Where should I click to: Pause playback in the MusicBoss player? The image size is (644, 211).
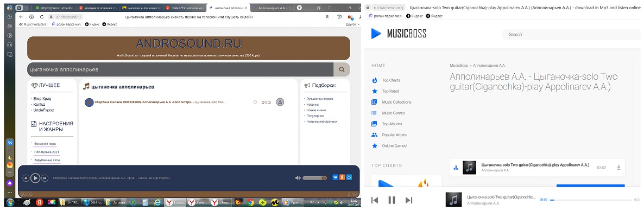[392, 200]
